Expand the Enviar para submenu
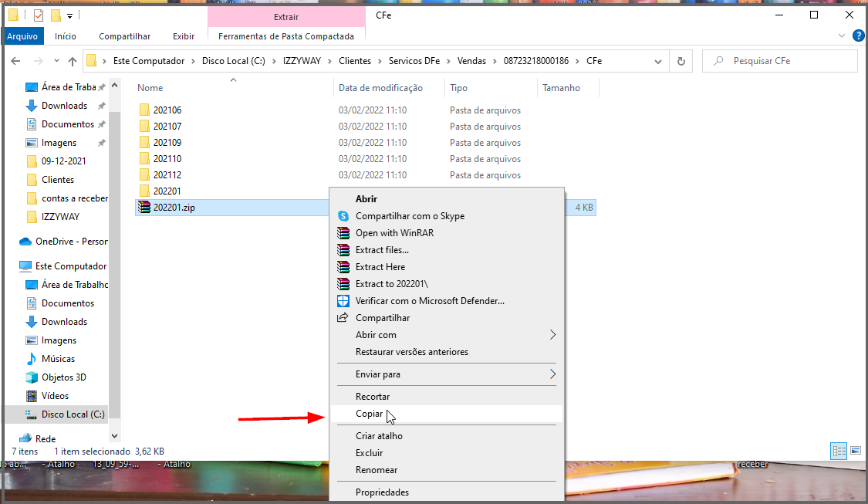Screen dimensions: 868x504 pyautogui.click(x=552, y=374)
